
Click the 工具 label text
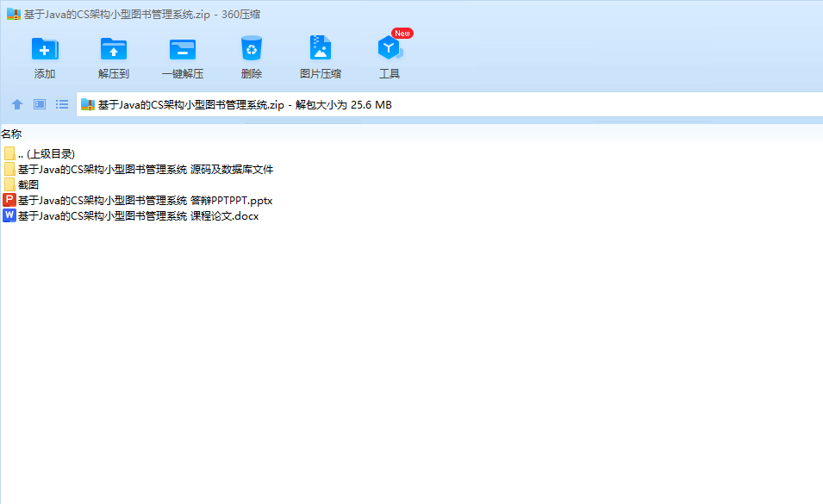click(390, 74)
